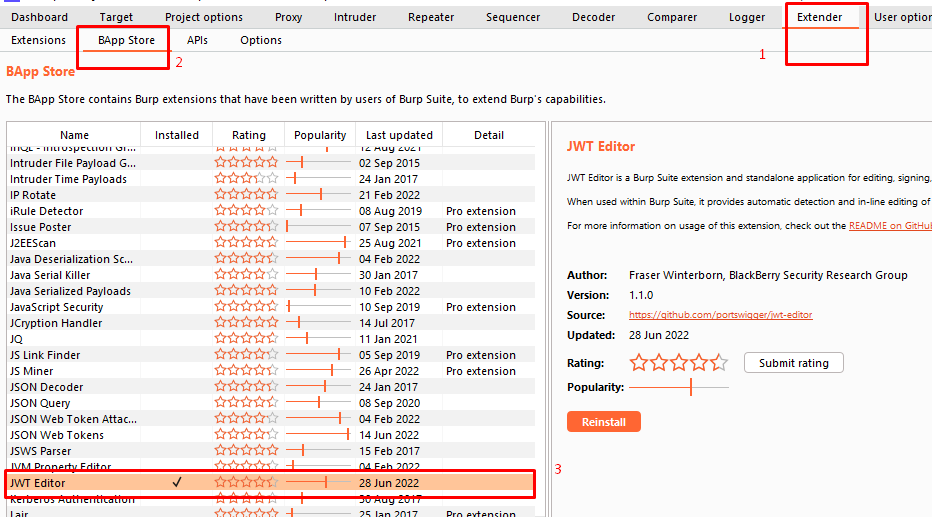The height and width of the screenshot is (517, 932).
Task: Click the 14 Jun 2022 date cell
Action: [x=389, y=436]
